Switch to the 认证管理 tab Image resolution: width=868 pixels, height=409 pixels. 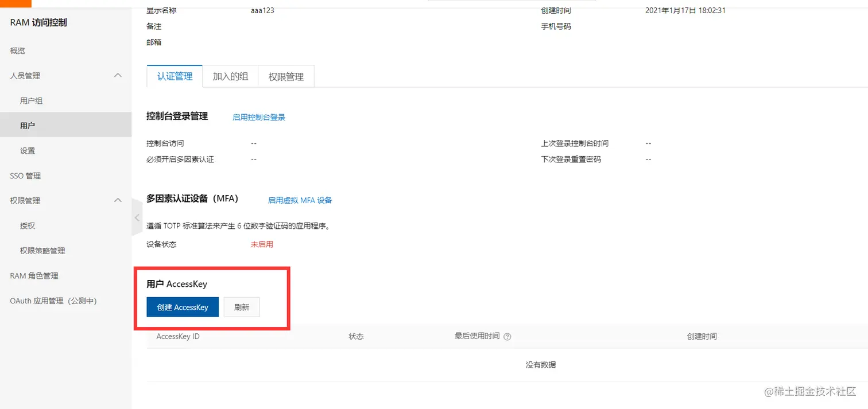[175, 76]
